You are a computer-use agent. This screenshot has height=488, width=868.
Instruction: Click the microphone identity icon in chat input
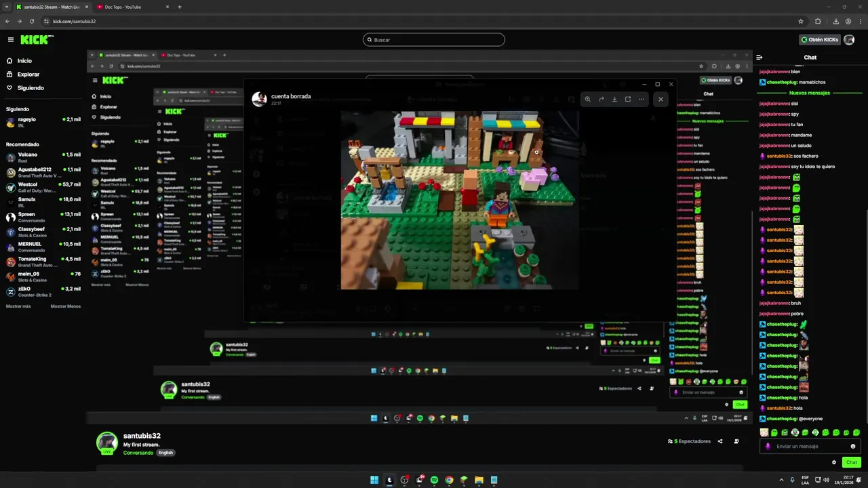point(768,447)
